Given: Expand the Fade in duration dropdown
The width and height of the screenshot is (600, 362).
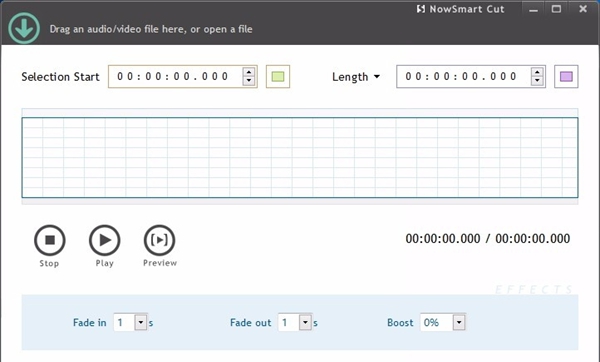Looking at the screenshot, I should coord(141,323).
